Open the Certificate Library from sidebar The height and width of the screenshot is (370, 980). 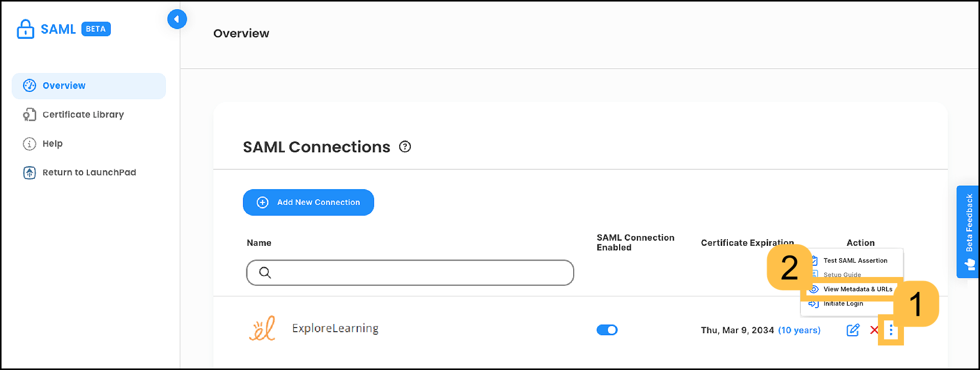coord(83,114)
